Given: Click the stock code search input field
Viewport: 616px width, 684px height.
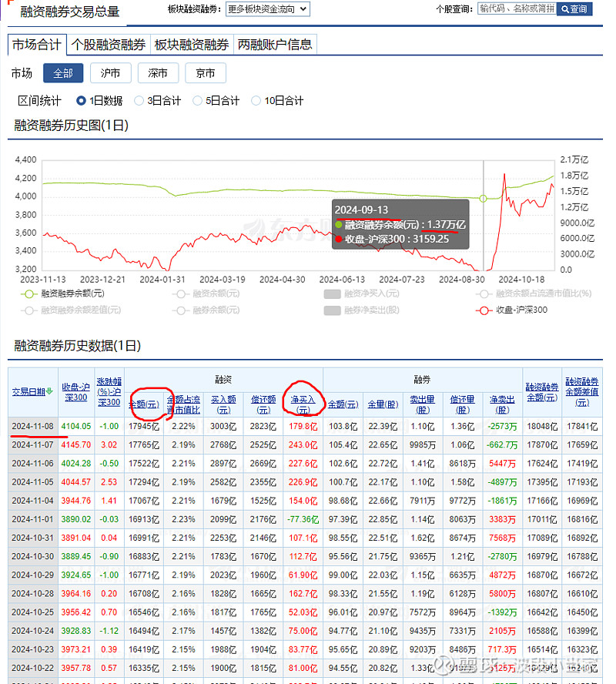Looking at the screenshot, I should tap(517, 8).
